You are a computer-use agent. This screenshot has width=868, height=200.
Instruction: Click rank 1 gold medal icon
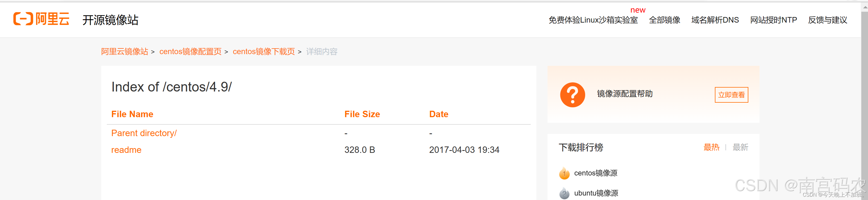564,173
